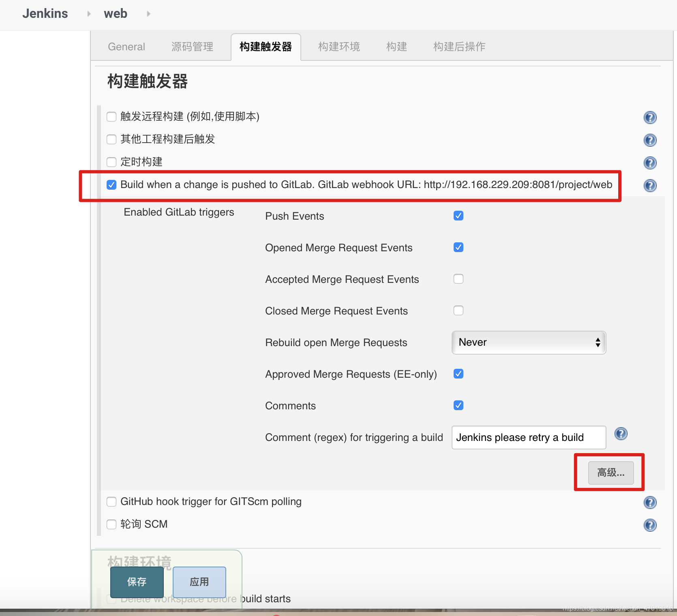Enable GitHub hook trigger for GITScm polling

pyautogui.click(x=111, y=502)
